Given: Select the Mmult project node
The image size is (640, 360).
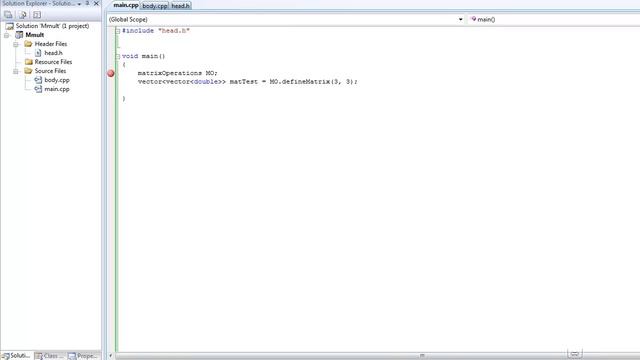Looking at the screenshot, I should (x=35, y=35).
